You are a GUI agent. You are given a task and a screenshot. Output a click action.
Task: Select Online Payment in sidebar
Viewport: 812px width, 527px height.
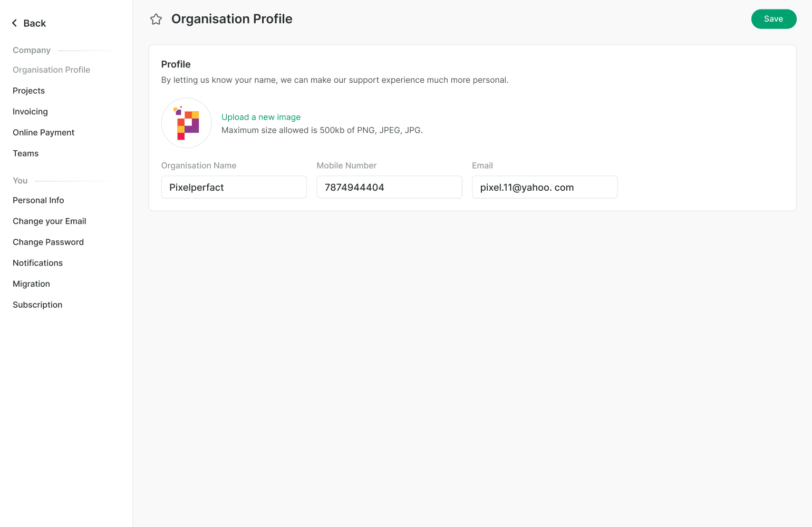44,132
